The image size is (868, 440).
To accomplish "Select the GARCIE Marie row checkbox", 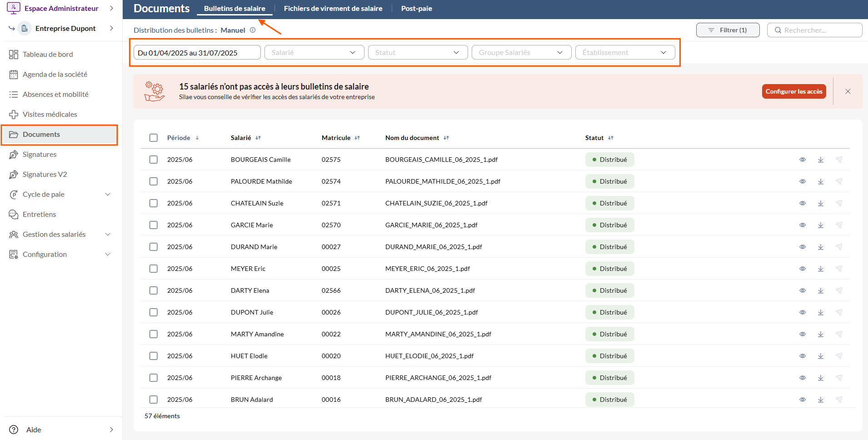I will pyautogui.click(x=154, y=225).
